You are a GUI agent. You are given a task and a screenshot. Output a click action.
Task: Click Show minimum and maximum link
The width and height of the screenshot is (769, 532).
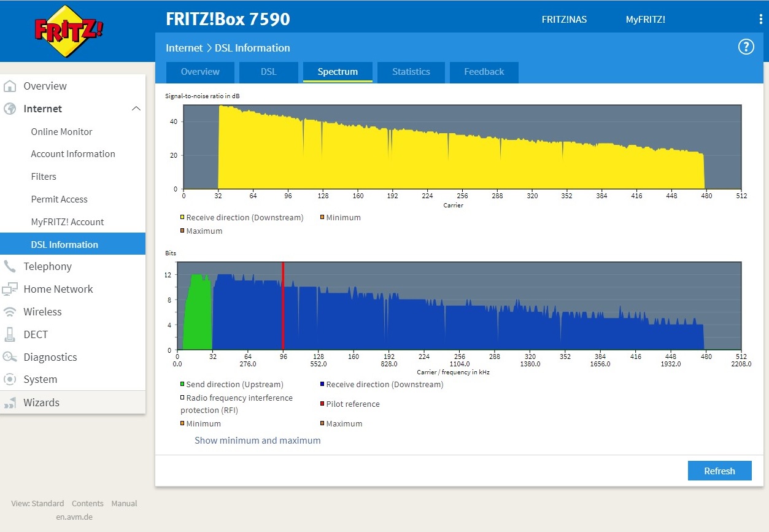click(x=258, y=441)
